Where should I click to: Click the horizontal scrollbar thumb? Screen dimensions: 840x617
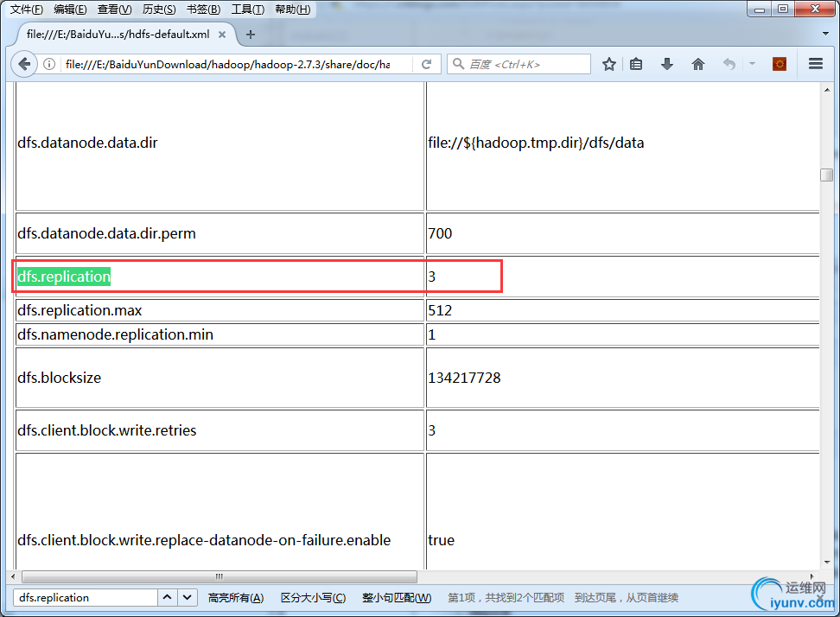220,577
